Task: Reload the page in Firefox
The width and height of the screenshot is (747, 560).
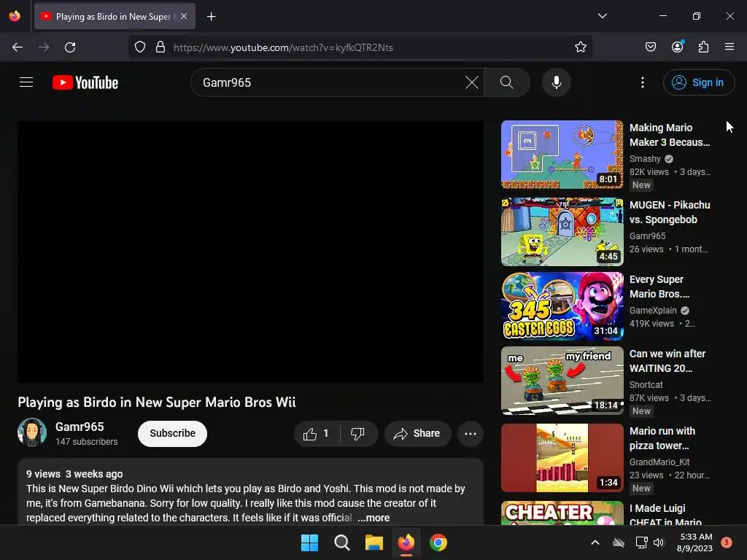Action: pos(70,47)
